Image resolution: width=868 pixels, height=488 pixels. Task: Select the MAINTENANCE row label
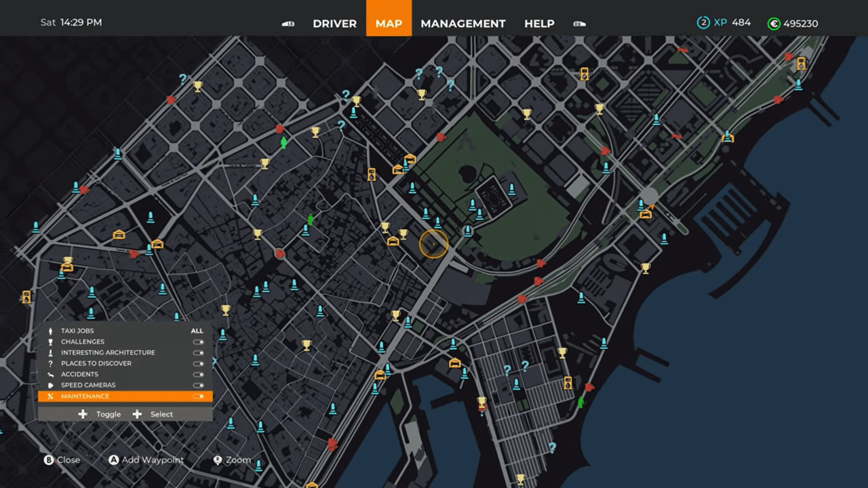85,396
